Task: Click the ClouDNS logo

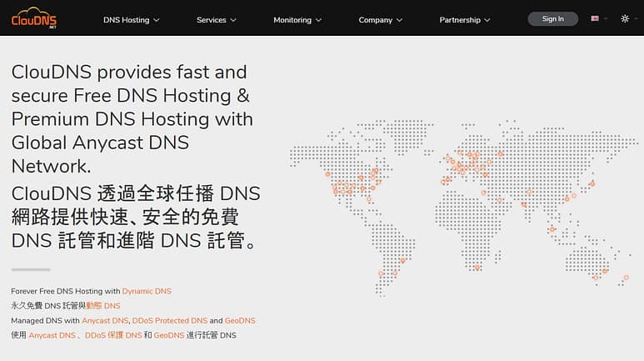Action: tap(34, 18)
